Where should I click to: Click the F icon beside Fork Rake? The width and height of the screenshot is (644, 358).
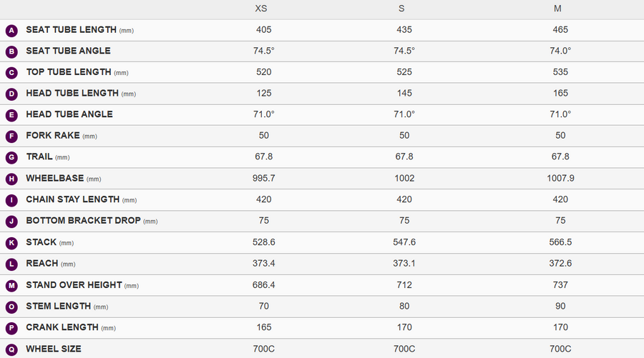pyautogui.click(x=11, y=136)
